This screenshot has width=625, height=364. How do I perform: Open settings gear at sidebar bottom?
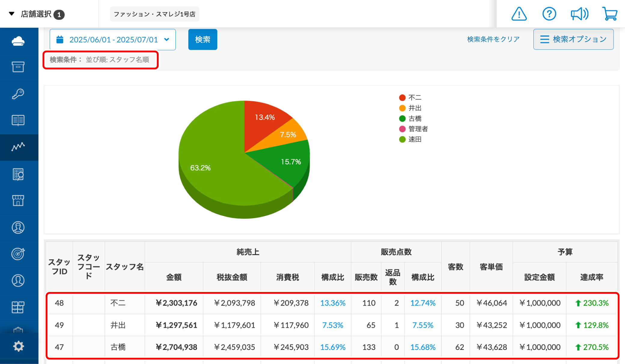click(18, 346)
